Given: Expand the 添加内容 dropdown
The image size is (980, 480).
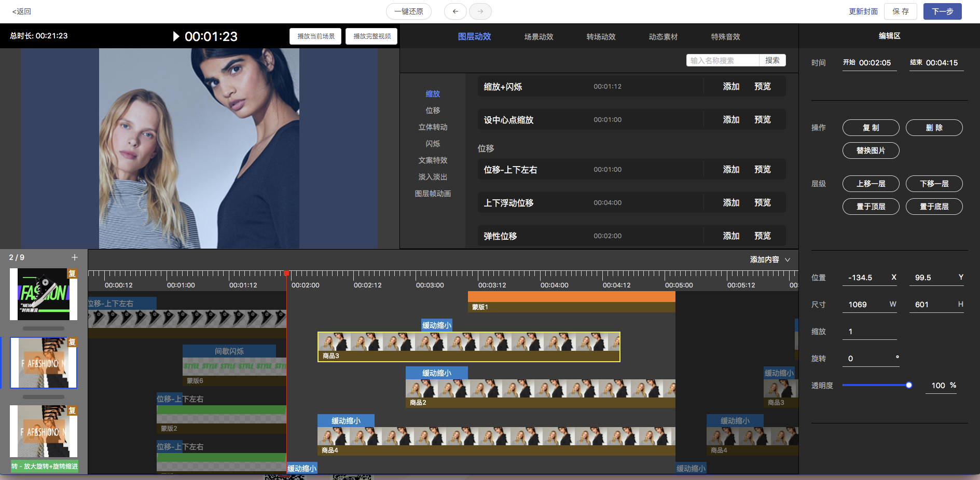Looking at the screenshot, I should coord(770,259).
